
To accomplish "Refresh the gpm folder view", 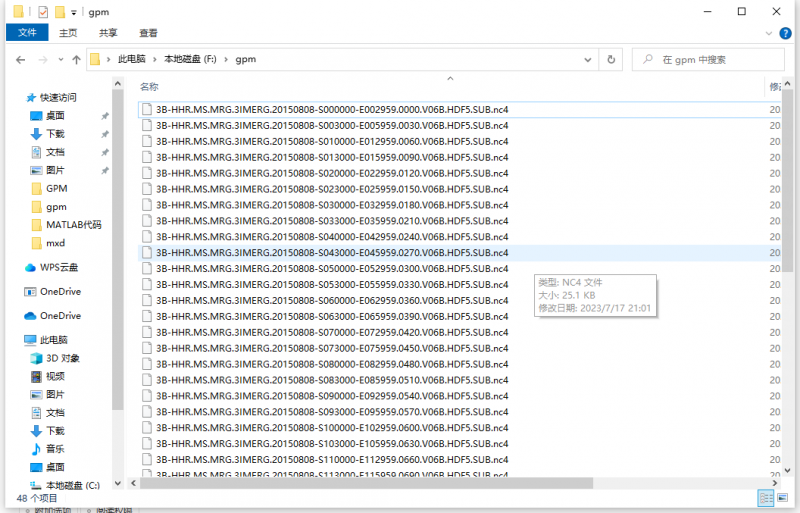I will 611,60.
